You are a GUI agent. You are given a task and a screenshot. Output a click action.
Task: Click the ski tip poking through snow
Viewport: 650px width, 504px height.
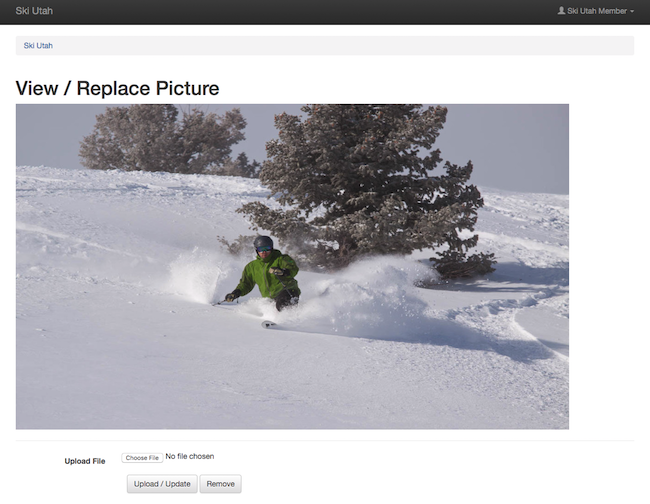(x=268, y=324)
